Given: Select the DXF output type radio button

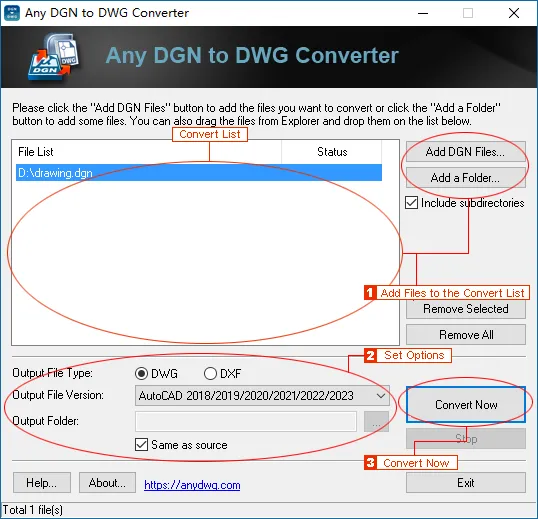Looking at the screenshot, I should pos(210,373).
